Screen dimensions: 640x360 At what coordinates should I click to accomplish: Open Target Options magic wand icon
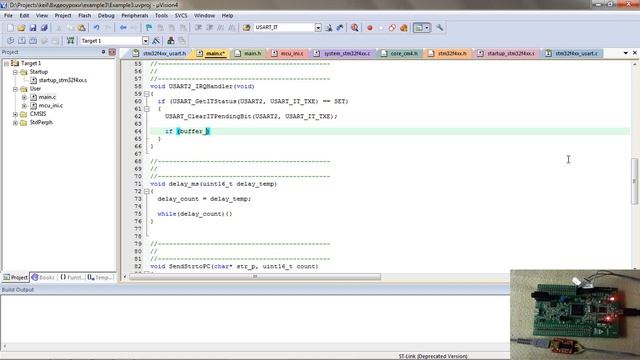click(156, 41)
